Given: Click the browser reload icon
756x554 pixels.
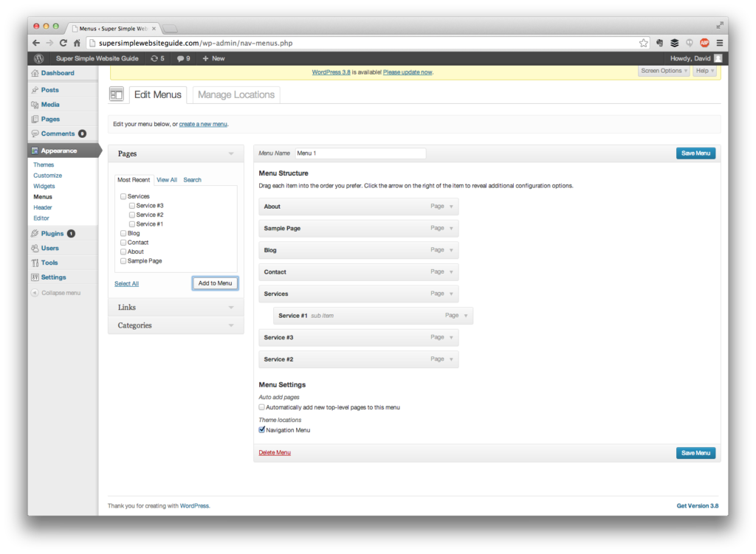Looking at the screenshot, I should (x=63, y=43).
